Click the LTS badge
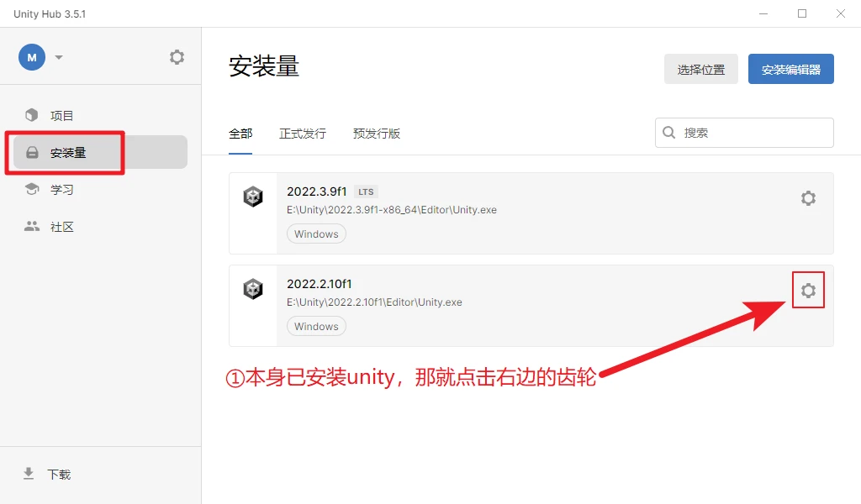 tap(366, 192)
